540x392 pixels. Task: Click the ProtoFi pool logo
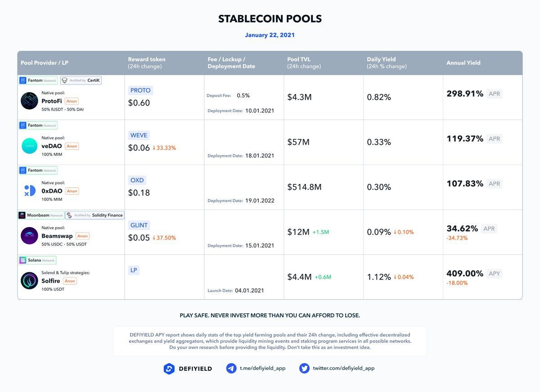(29, 101)
